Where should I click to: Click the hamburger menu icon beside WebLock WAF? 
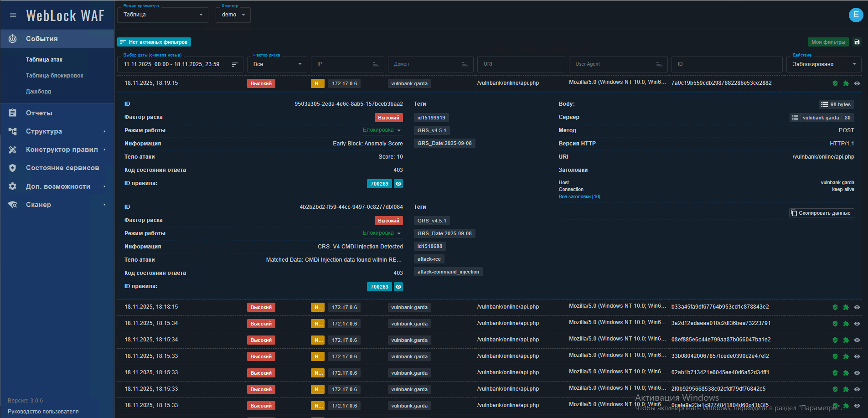coord(13,15)
